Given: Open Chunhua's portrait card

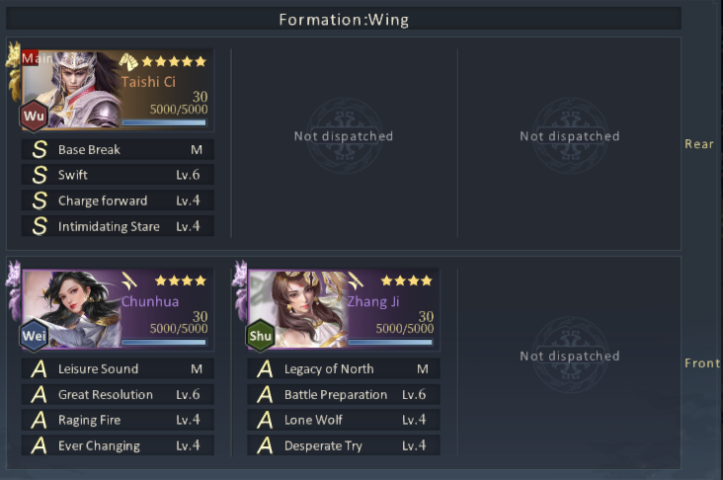Looking at the screenshot, I should click(118, 309).
